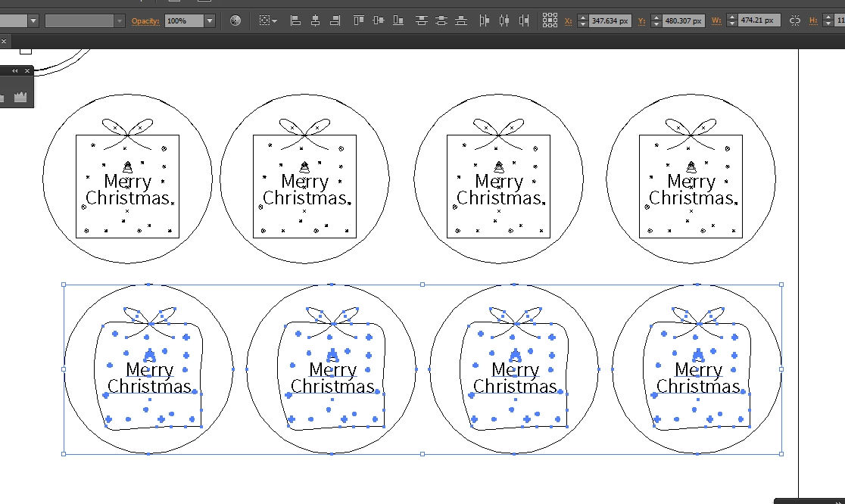845x504 pixels.
Task: Apply Vertical Align Bottom
Action: pos(398,21)
